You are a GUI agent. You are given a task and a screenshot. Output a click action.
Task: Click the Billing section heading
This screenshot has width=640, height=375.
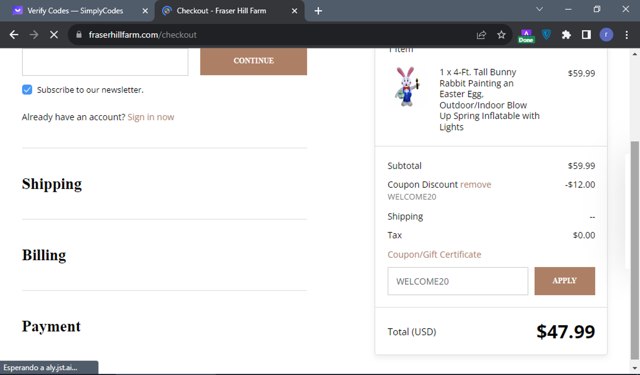point(44,255)
